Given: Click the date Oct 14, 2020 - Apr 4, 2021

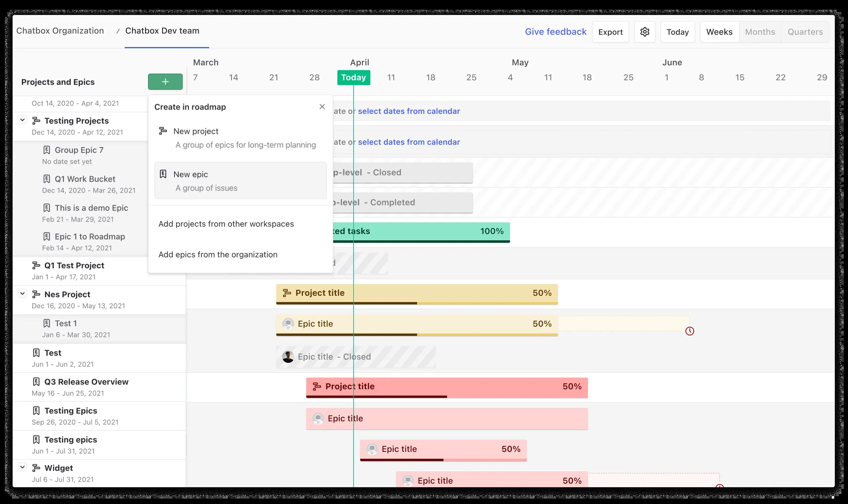Looking at the screenshot, I should click(76, 103).
